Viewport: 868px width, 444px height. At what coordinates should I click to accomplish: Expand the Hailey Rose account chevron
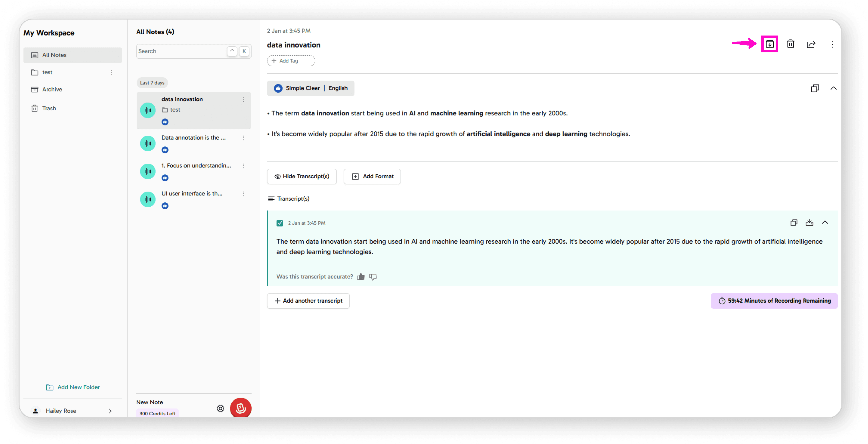click(110, 411)
